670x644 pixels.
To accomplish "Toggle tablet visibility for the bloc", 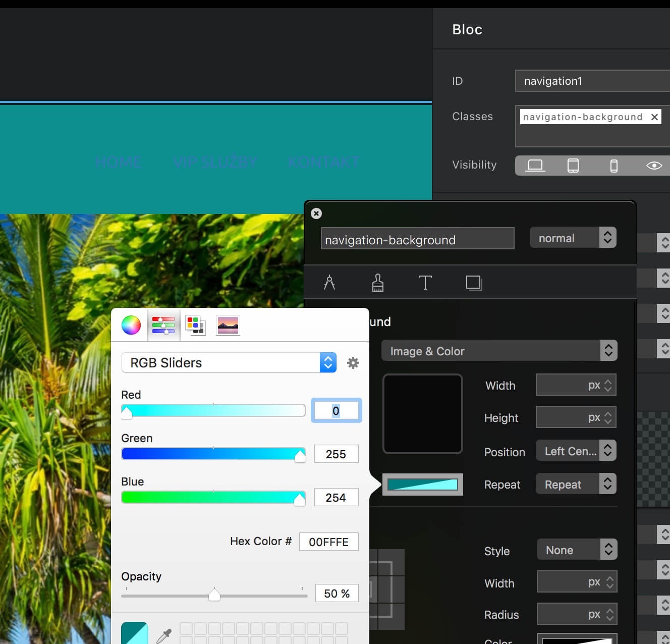I will tap(573, 166).
